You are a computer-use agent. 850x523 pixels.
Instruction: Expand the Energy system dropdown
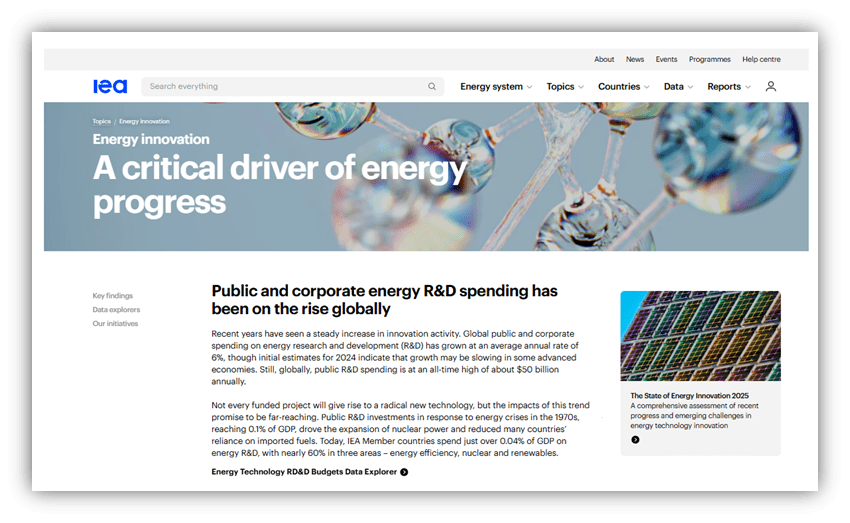496,87
